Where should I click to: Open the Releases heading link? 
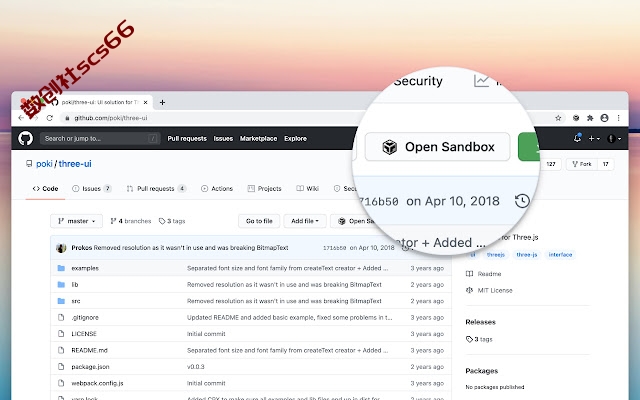click(x=480, y=322)
